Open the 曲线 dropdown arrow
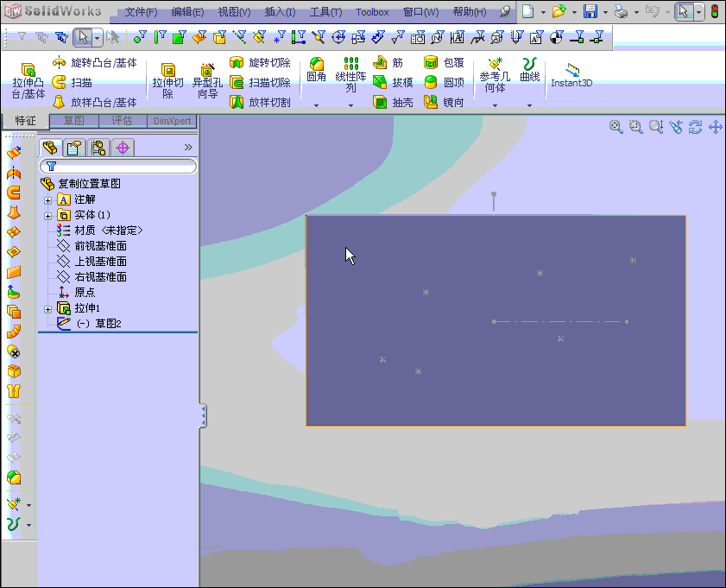The width and height of the screenshot is (726, 588). click(x=530, y=105)
